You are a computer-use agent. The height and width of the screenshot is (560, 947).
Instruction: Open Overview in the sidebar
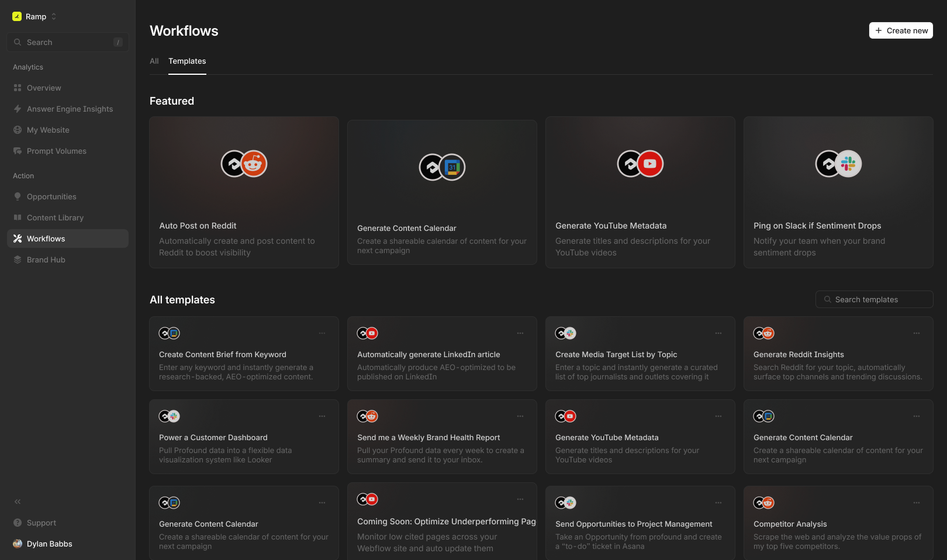click(x=68, y=88)
